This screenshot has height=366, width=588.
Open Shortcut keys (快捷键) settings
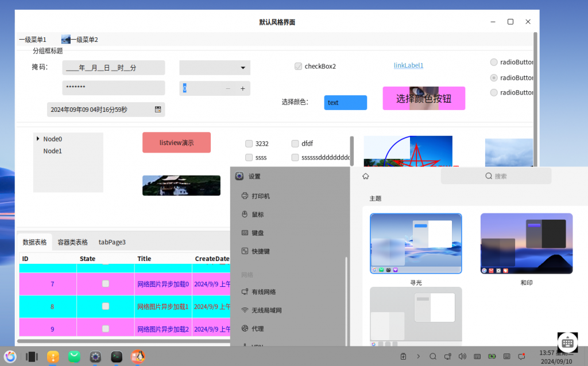260,251
